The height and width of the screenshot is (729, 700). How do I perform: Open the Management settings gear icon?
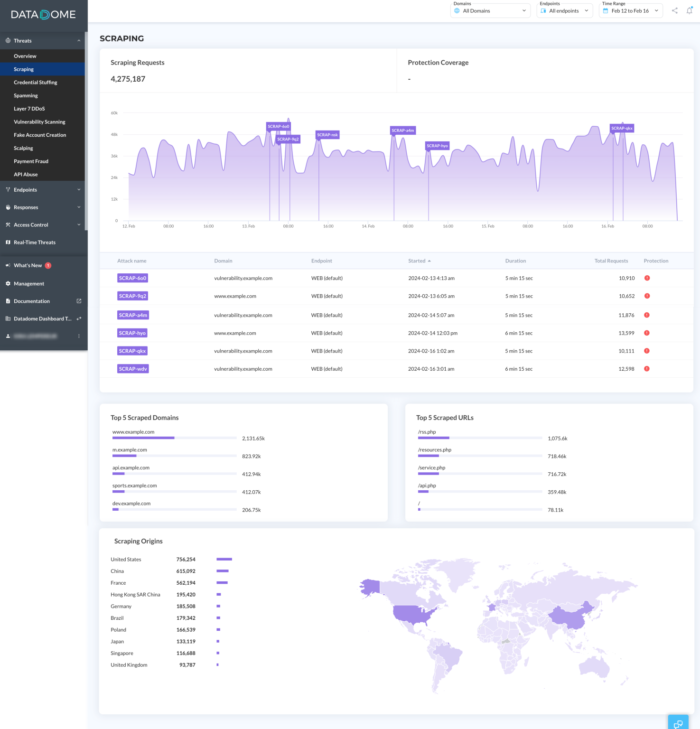point(8,283)
